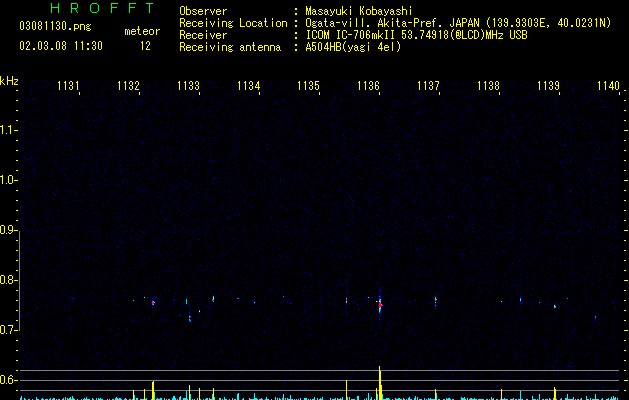
Task: Click frequency axis label 1.0
Action: point(8,180)
